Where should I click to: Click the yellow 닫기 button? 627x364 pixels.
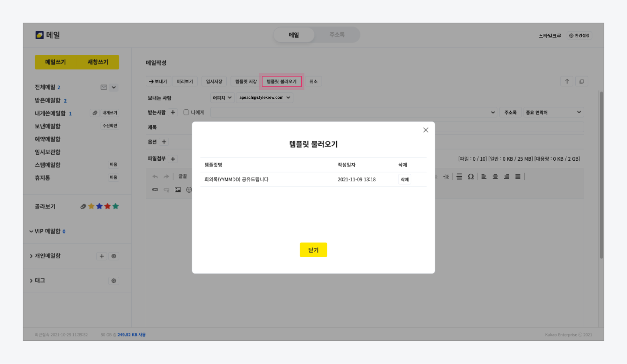(x=313, y=250)
